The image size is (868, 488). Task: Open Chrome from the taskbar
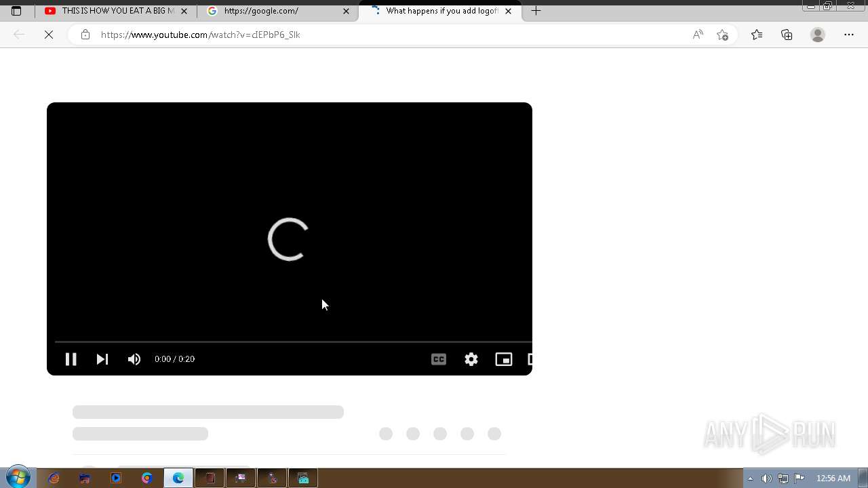(x=147, y=478)
